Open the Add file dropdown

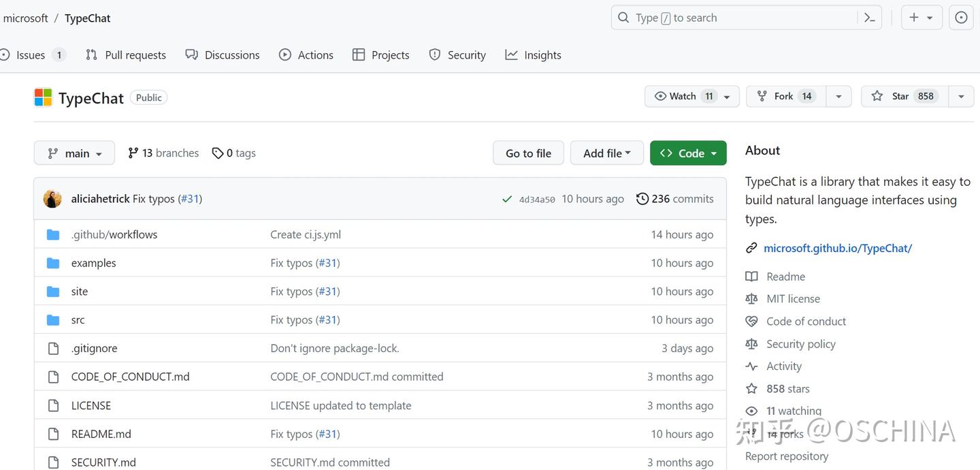click(607, 153)
